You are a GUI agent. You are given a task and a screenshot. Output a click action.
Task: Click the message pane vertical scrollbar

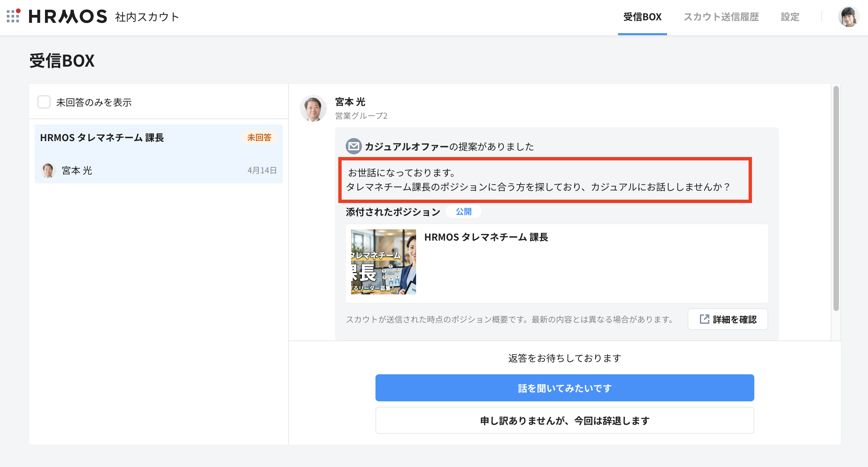(836, 198)
